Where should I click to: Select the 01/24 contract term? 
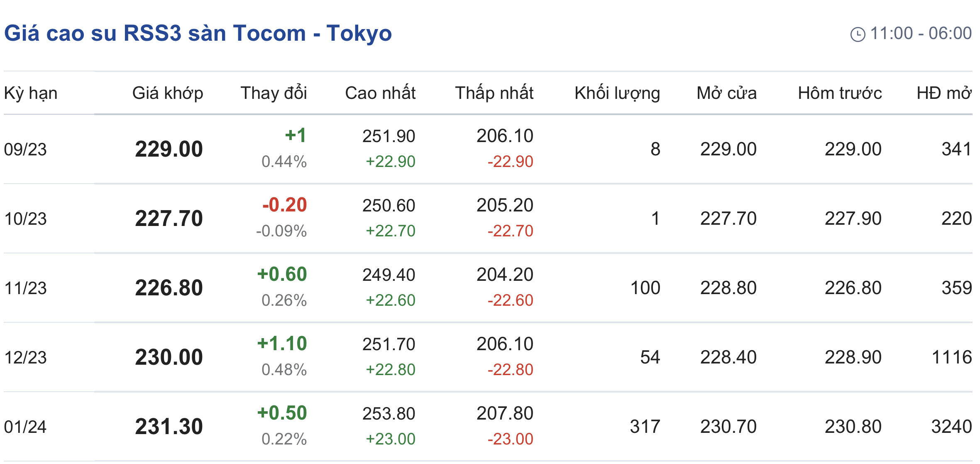tap(25, 427)
